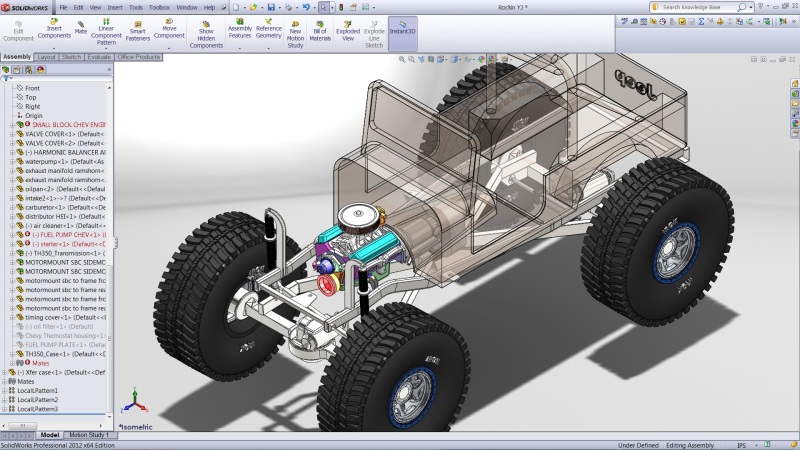Click Zoom to Fit in view toolbar
This screenshot has width=800, height=450.
coord(402,59)
